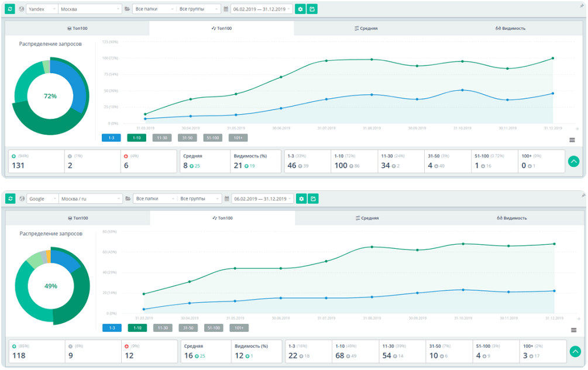Click Google 11-30 stat cell showing 54

tap(403, 351)
